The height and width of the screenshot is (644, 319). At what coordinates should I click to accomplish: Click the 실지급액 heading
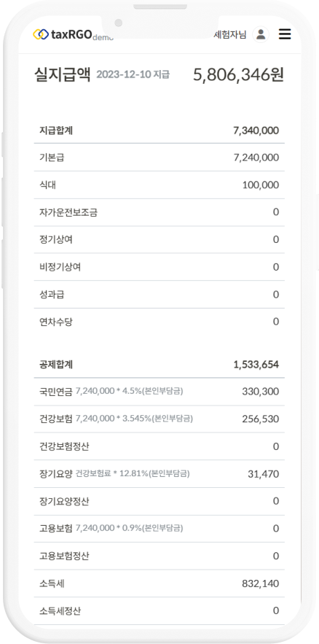coord(63,76)
